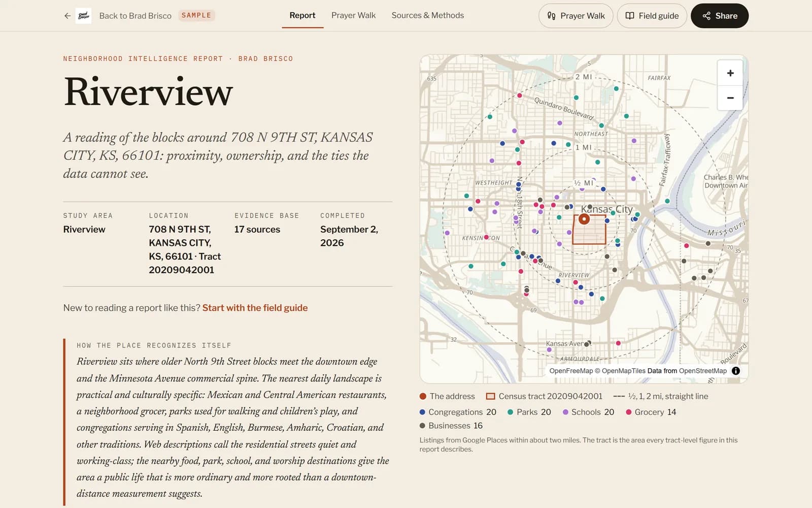Image resolution: width=812 pixels, height=508 pixels.
Task: Open the Back to Brad Brisco link
Action: [135, 16]
